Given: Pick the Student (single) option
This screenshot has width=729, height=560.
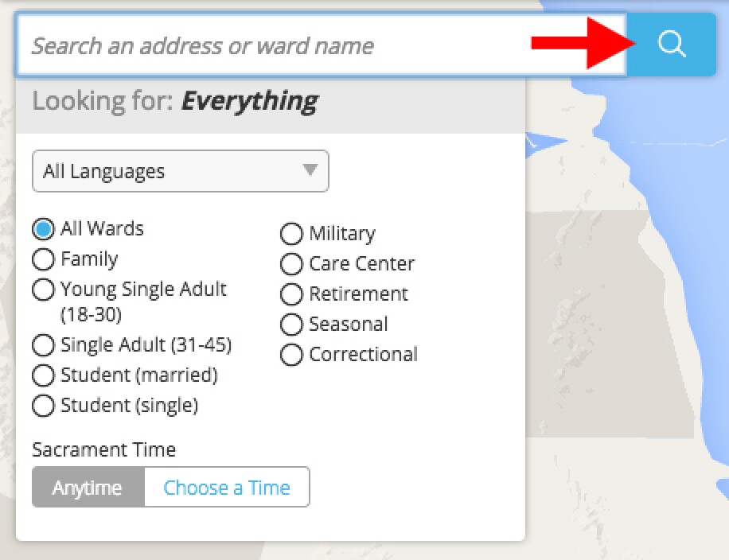Looking at the screenshot, I should [43, 406].
